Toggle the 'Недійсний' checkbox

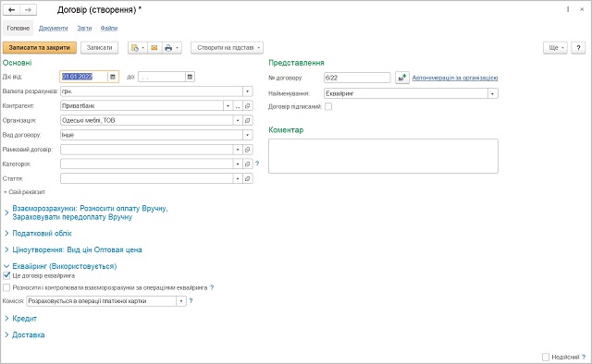click(x=546, y=357)
